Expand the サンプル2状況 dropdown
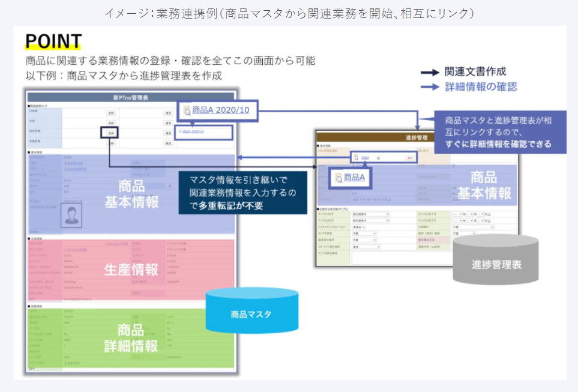This screenshot has height=392, width=578. tap(370, 220)
